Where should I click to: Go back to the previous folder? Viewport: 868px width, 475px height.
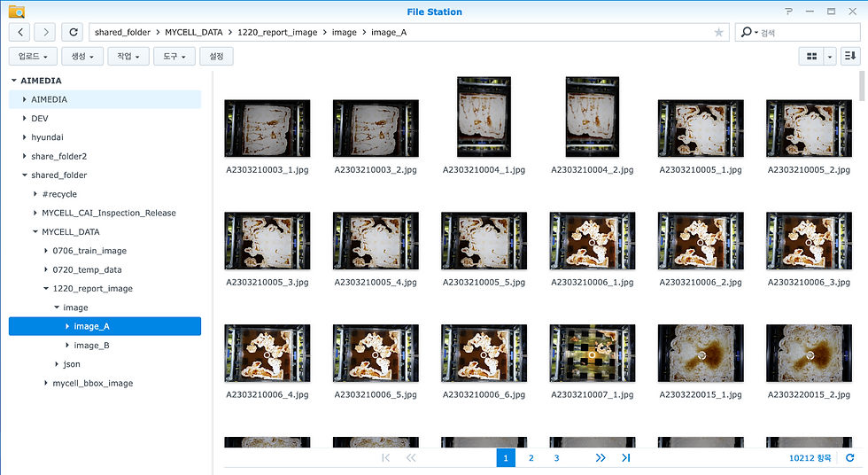coord(19,32)
